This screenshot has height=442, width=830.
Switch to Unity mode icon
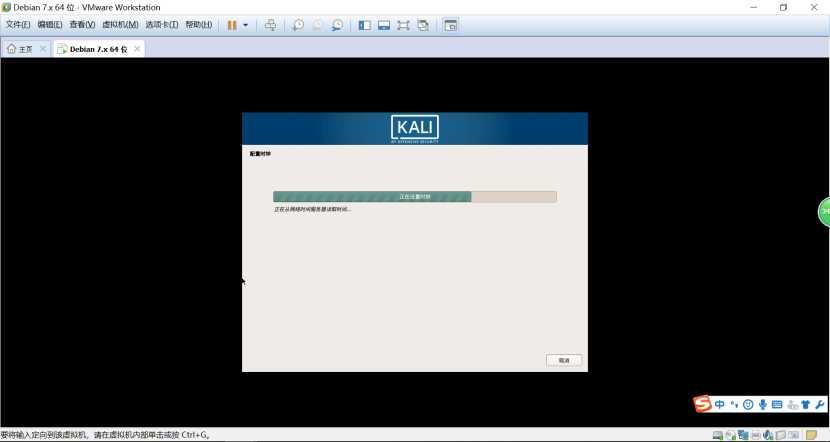pyautogui.click(x=423, y=25)
